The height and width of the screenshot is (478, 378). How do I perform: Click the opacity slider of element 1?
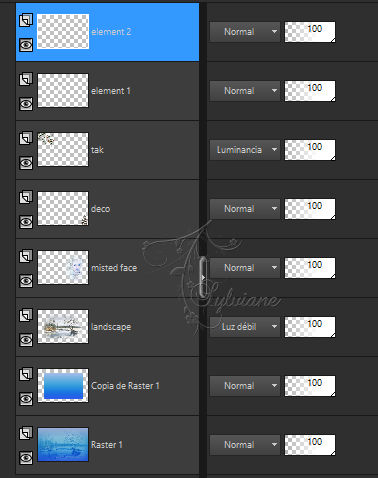310,91
